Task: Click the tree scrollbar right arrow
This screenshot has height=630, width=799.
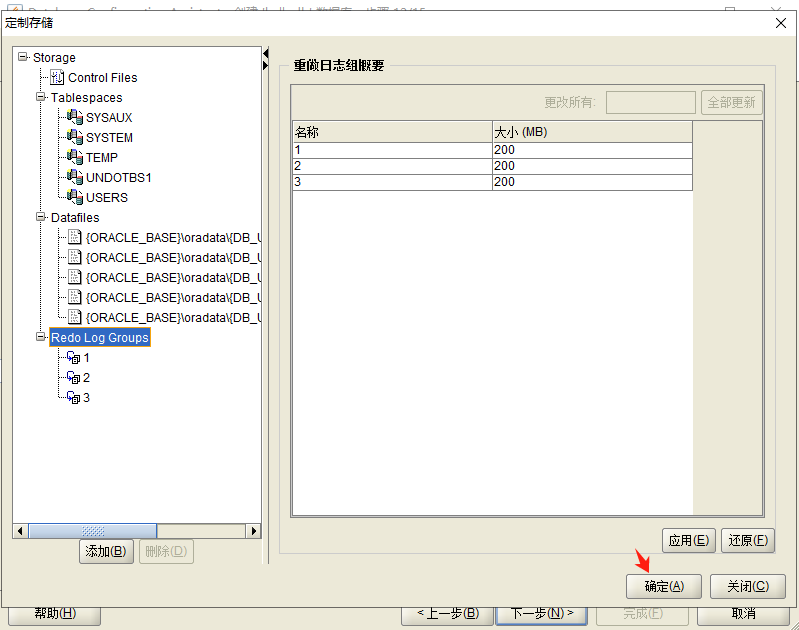Action: pos(253,531)
